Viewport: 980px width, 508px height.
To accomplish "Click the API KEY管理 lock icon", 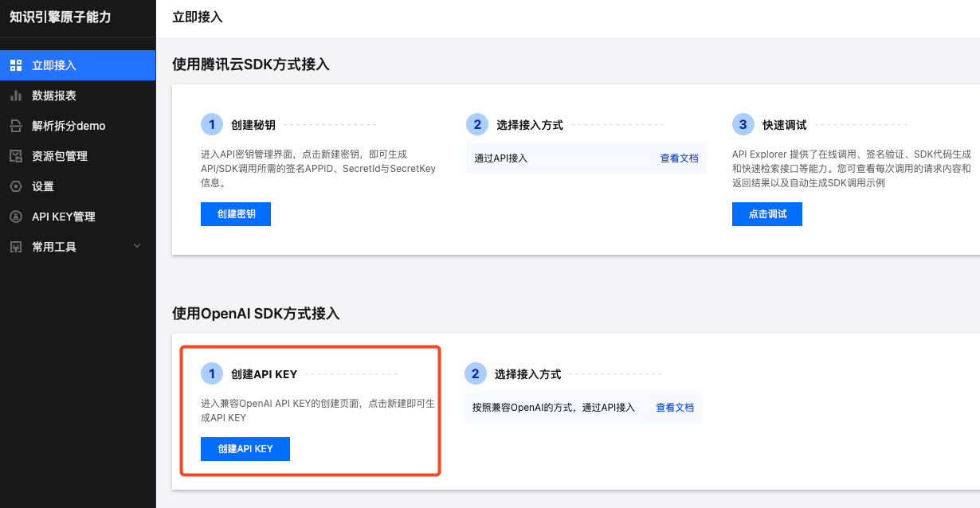I will click(16, 217).
